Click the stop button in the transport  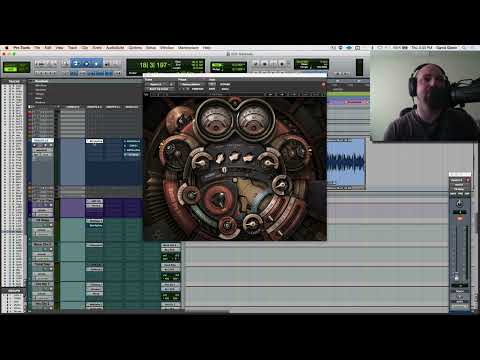pos(264,63)
